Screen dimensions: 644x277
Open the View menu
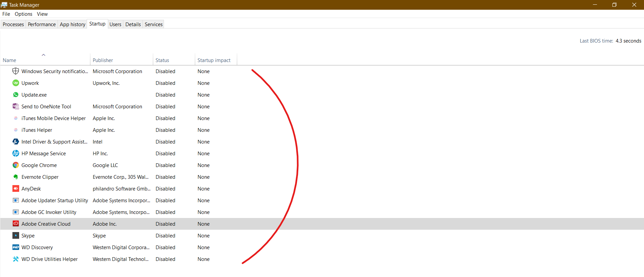[x=42, y=14]
